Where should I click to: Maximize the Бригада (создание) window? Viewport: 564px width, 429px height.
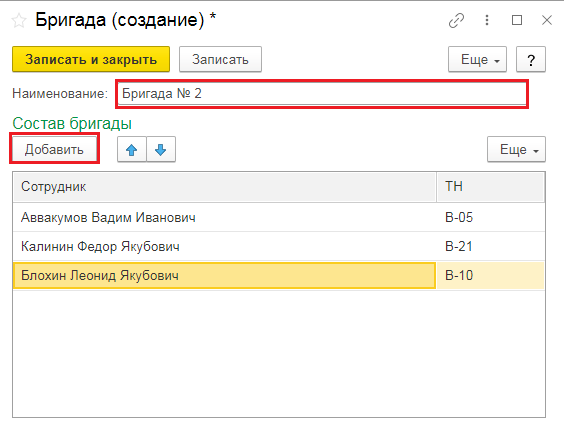click(517, 20)
